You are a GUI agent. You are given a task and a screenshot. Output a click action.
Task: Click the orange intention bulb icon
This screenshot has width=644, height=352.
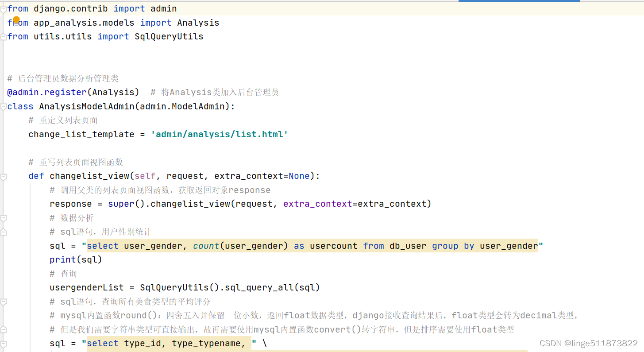16,19
